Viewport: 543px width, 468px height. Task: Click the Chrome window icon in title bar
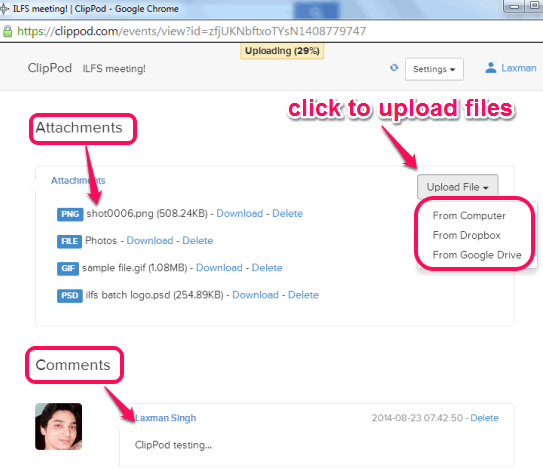point(4,9)
